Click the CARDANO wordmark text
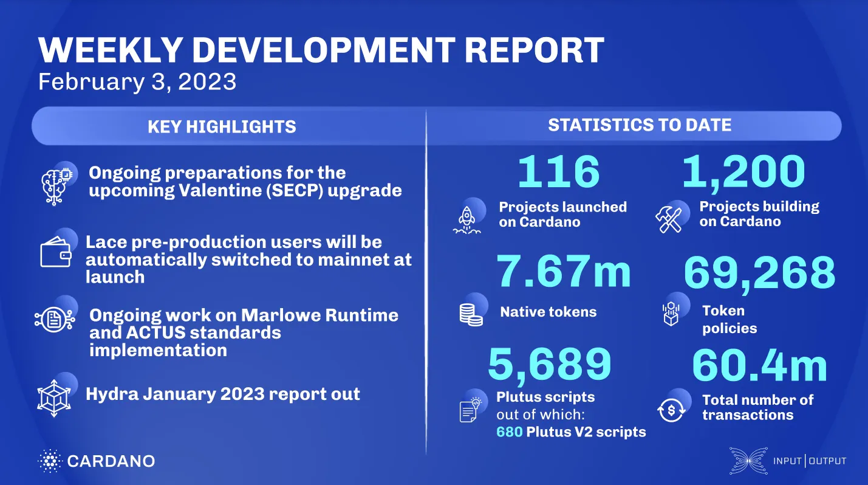868x485 pixels. pyautogui.click(x=111, y=461)
